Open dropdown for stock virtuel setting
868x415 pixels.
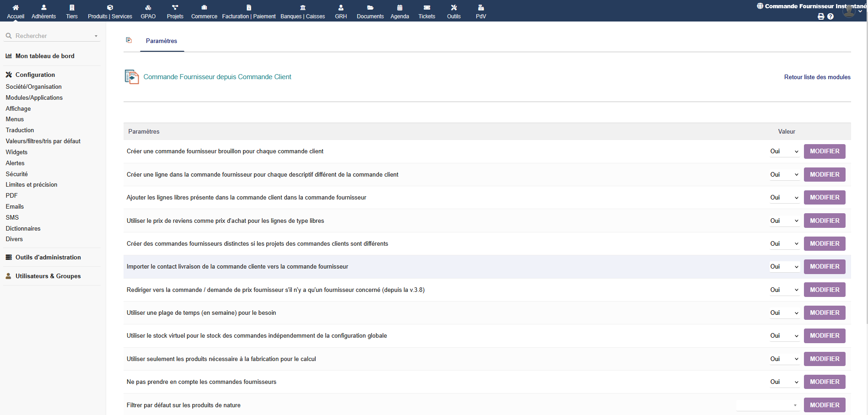(x=784, y=336)
